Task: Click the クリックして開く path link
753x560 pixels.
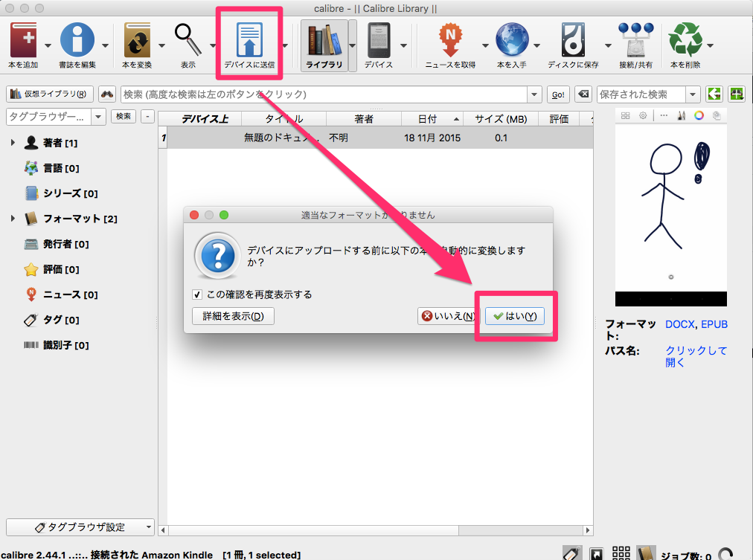Action: click(x=696, y=356)
